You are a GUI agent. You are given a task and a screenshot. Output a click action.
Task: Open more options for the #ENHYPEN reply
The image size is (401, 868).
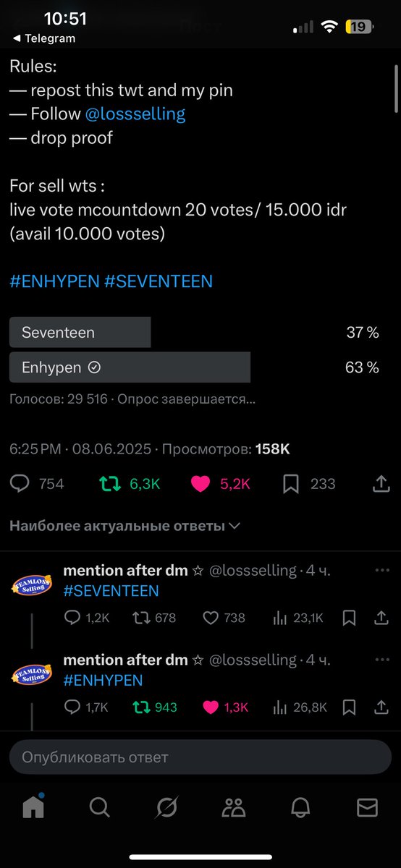tap(382, 659)
